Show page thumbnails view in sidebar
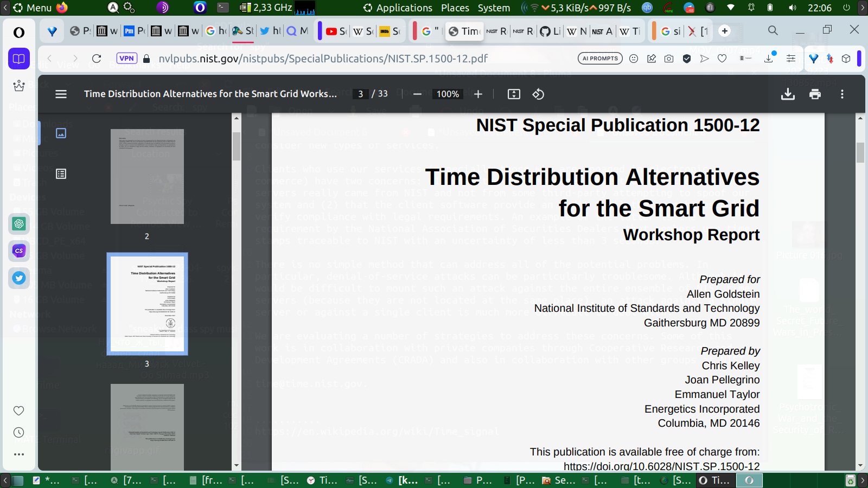Image resolution: width=868 pixels, height=488 pixels. [61, 133]
